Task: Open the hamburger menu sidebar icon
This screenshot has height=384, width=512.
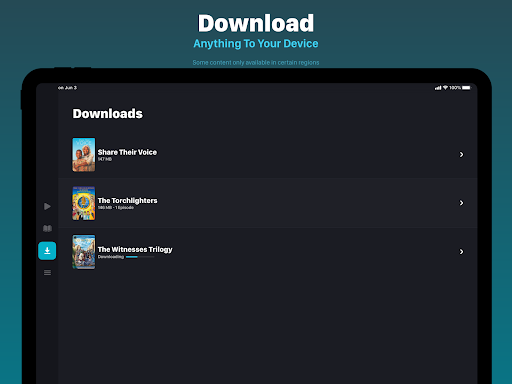Action: tap(47, 273)
